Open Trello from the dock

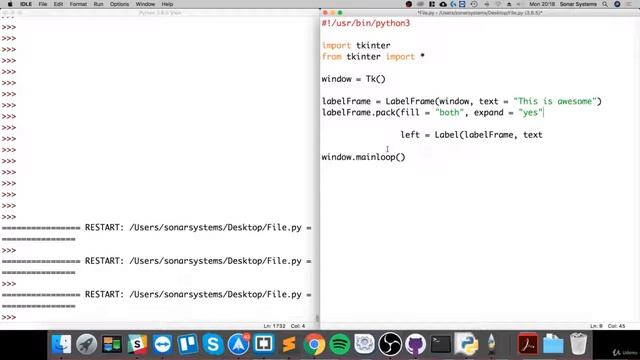coord(188,344)
